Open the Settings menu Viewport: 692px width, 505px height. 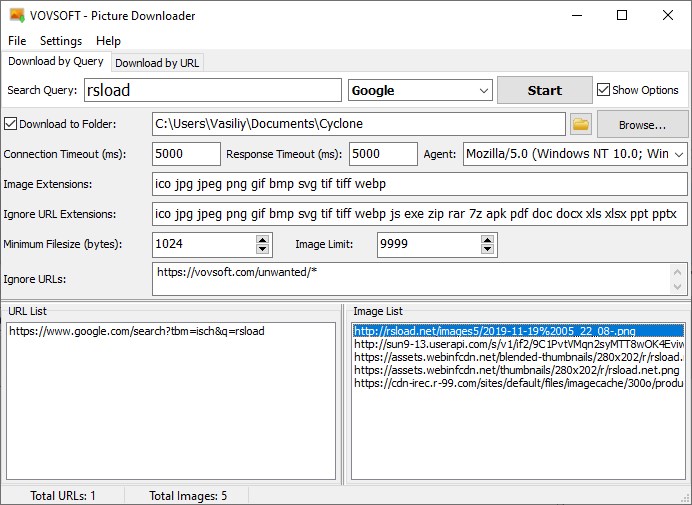coord(61,41)
